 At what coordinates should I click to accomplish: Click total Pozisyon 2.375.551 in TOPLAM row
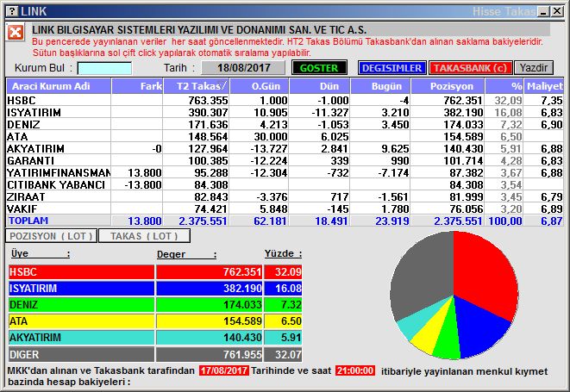coord(458,221)
